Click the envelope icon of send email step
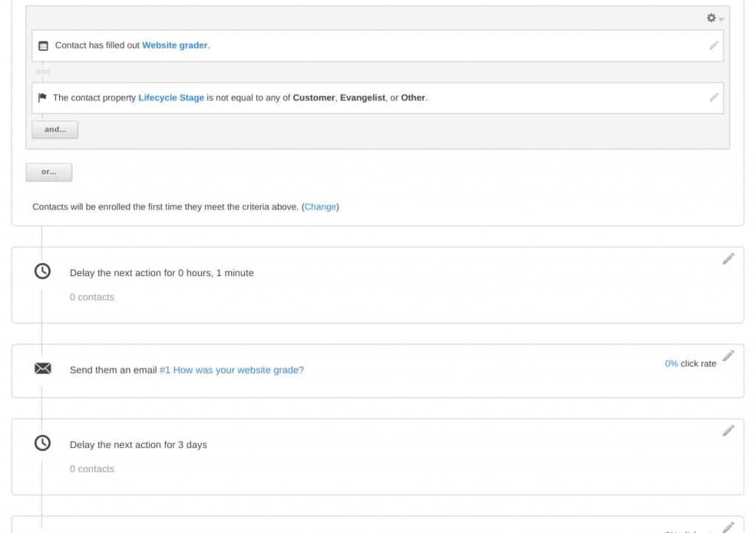The image size is (756, 533). coord(43,368)
